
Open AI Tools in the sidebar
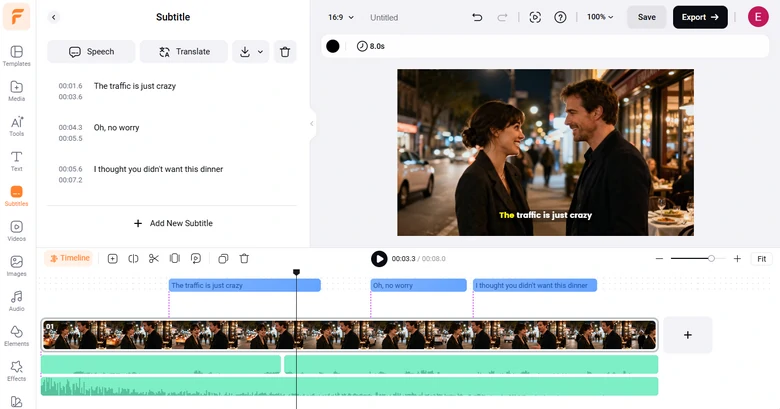(16, 126)
